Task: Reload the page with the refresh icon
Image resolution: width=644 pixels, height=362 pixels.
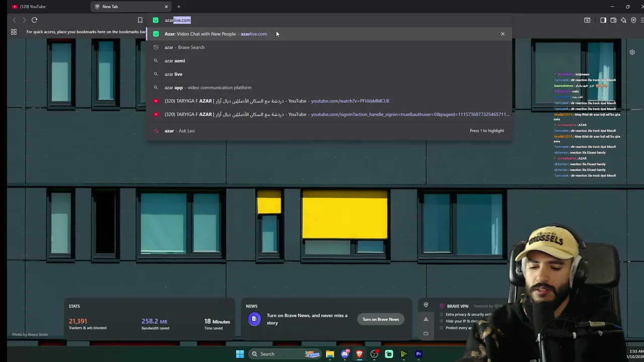Action: pos(34,20)
